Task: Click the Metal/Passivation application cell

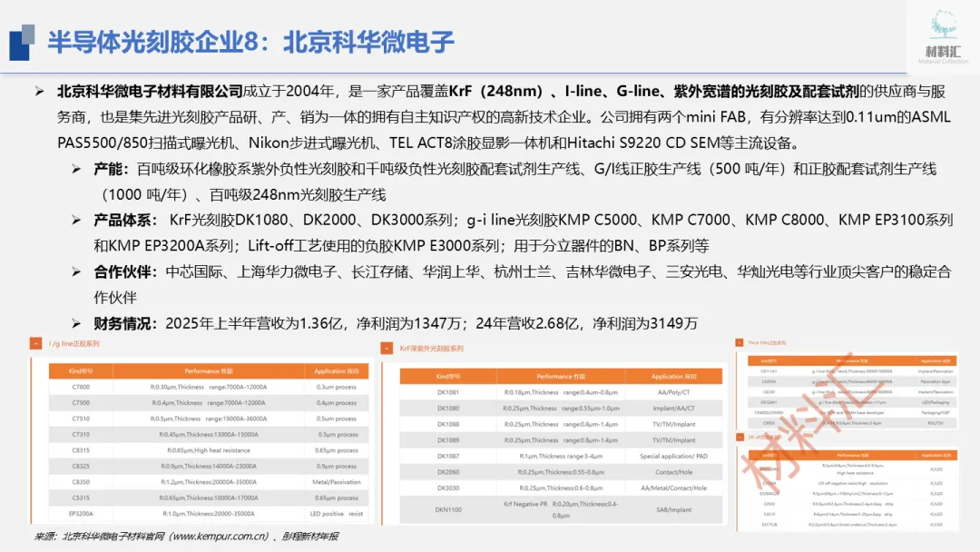Action: click(337, 482)
